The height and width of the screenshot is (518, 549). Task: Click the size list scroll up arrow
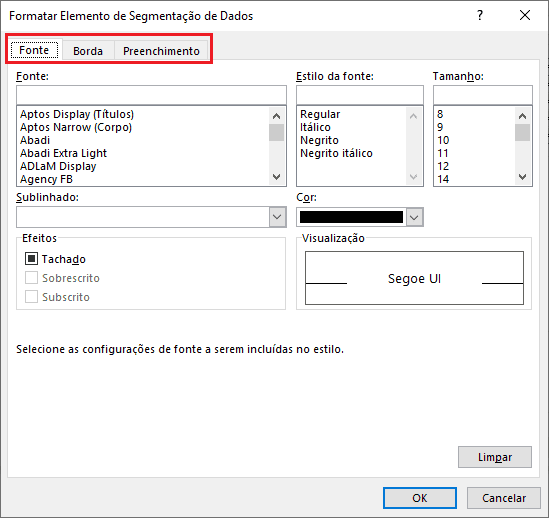point(522,116)
